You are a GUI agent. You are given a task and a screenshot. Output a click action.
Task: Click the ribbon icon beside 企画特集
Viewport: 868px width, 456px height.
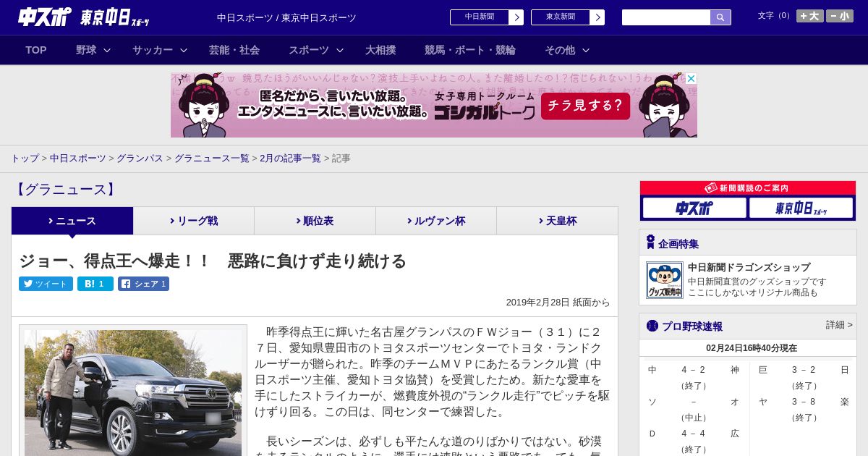(650, 242)
